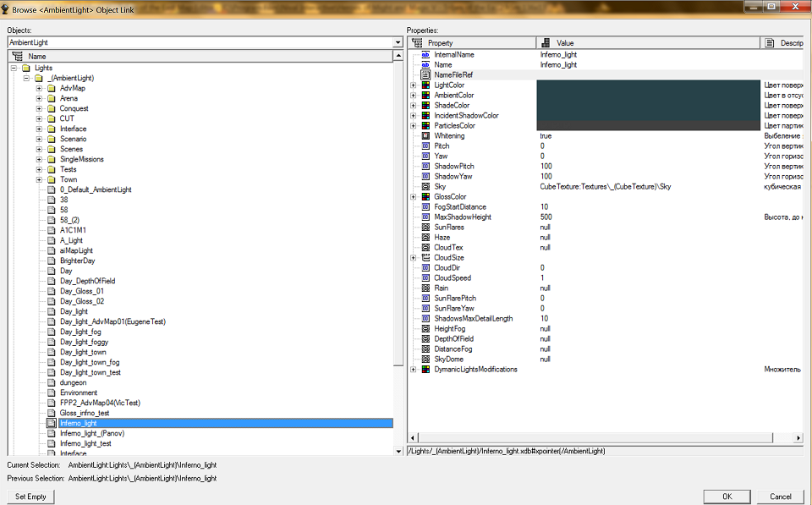Click the Name column tree icon
The image size is (812, 505).
[17, 56]
